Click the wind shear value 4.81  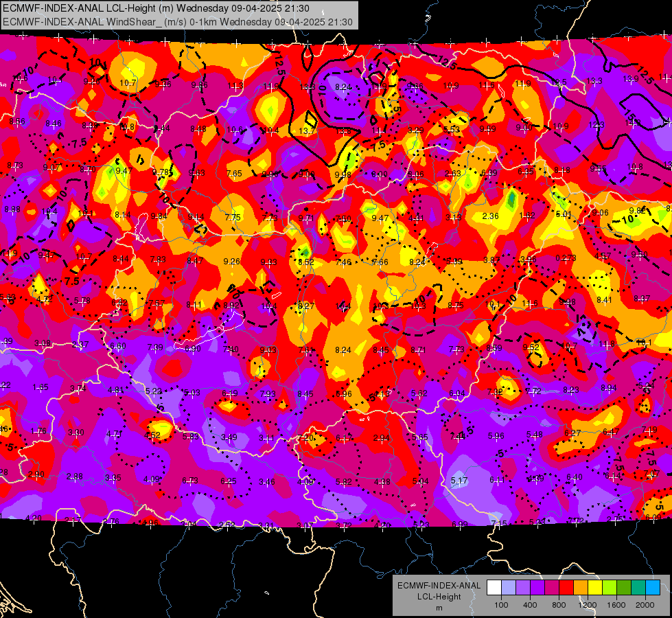[x=116, y=390]
